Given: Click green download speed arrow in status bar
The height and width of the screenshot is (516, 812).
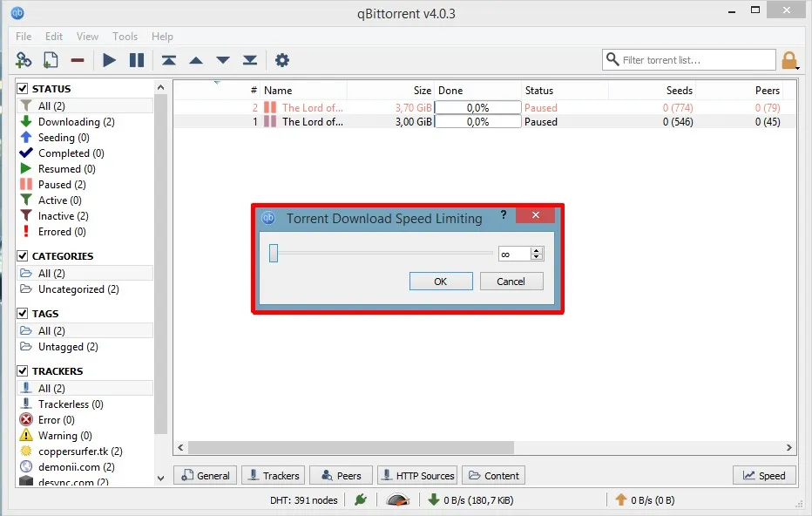Looking at the screenshot, I should coord(434,500).
